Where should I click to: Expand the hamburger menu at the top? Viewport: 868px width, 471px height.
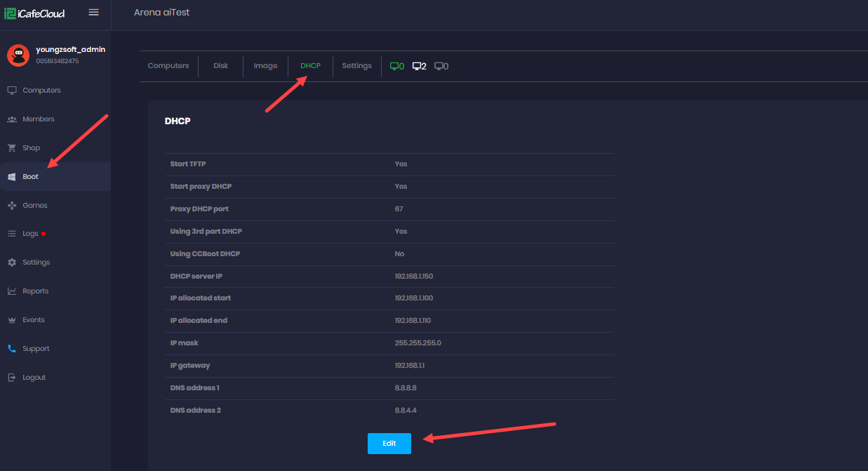click(93, 12)
